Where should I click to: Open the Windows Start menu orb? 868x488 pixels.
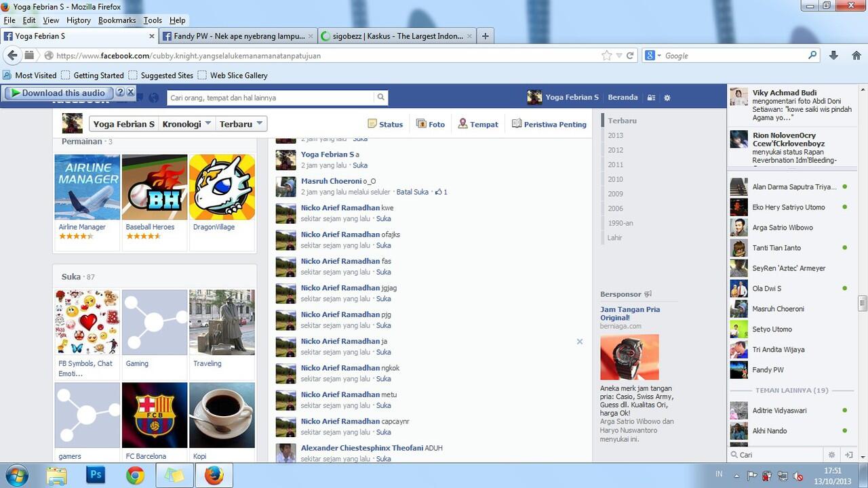point(16,476)
